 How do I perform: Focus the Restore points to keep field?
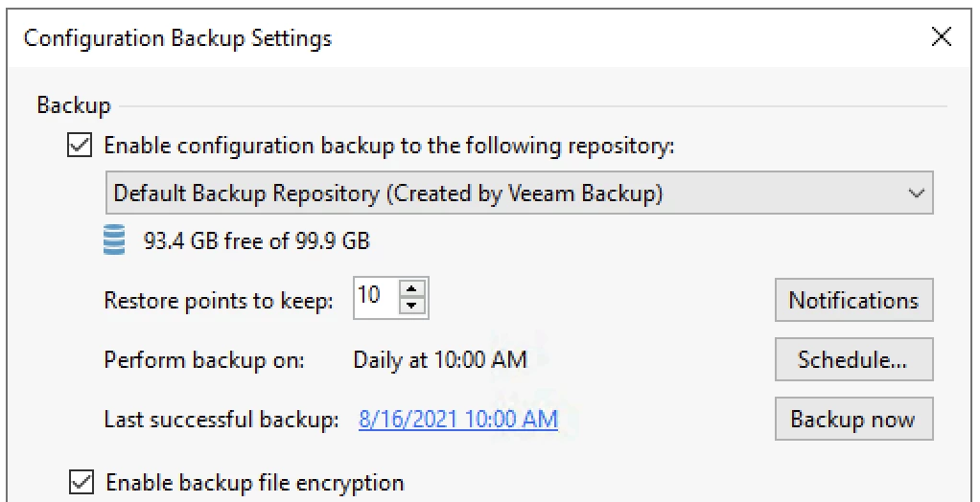coord(374,298)
